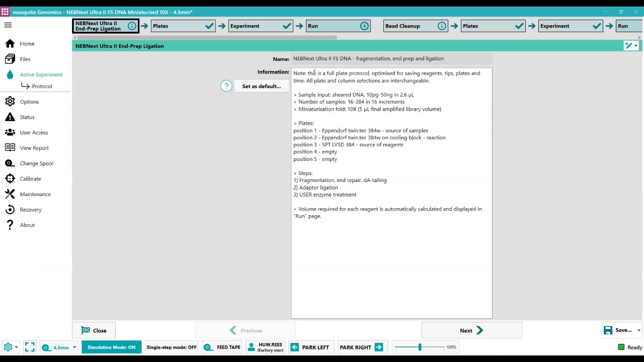Viewport: 644px width, 362px height.
Task: Toggle Single-step mode OFF
Action: coord(171,347)
